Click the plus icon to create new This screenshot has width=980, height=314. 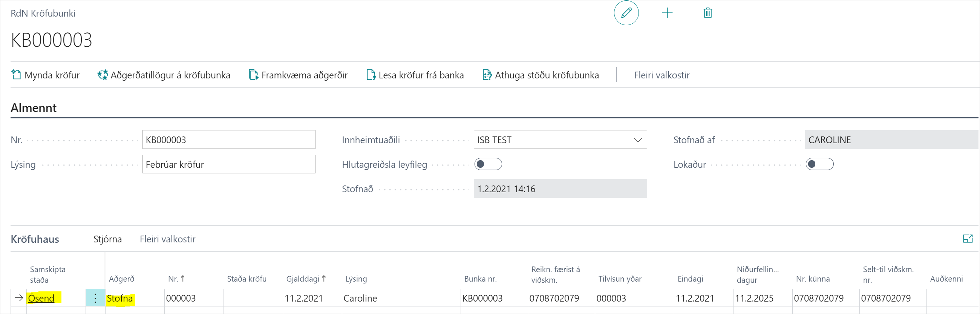coord(667,13)
